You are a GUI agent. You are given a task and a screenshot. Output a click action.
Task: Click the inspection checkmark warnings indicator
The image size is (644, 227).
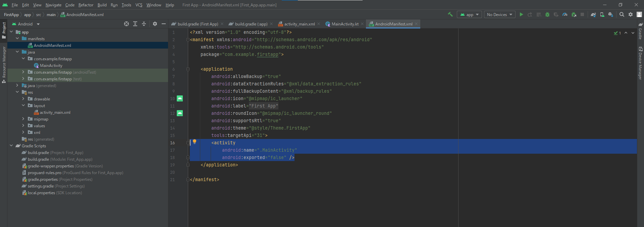(617, 33)
